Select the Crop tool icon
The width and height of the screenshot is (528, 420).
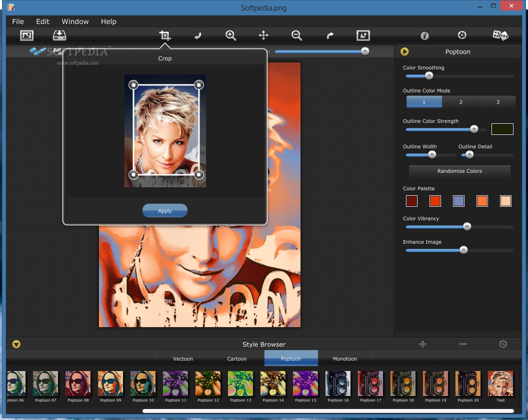tap(165, 35)
